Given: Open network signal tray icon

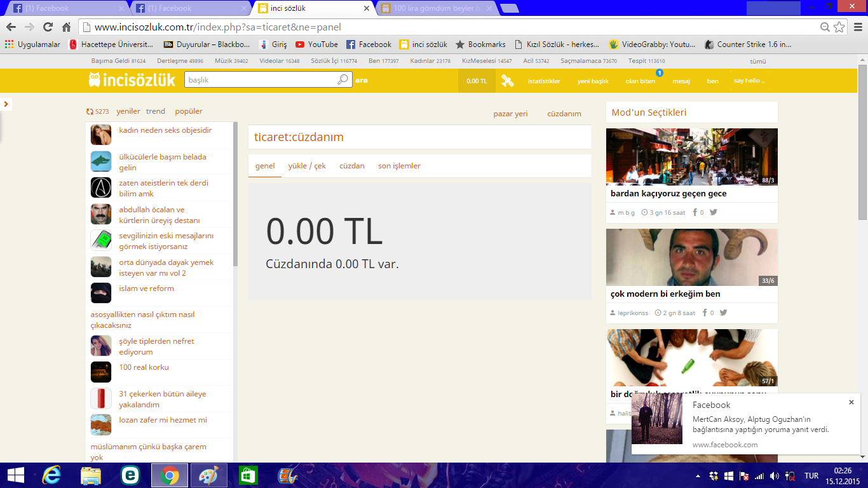Looking at the screenshot, I should coord(759,476).
